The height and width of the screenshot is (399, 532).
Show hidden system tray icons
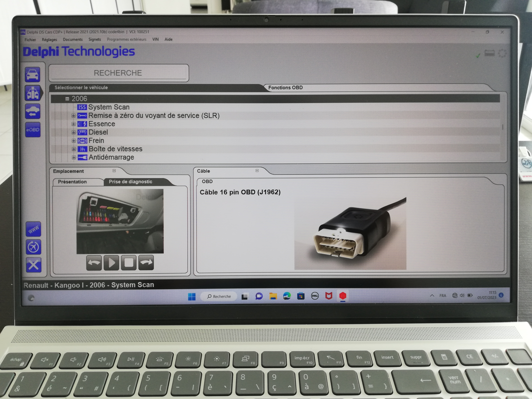click(432, 296)
